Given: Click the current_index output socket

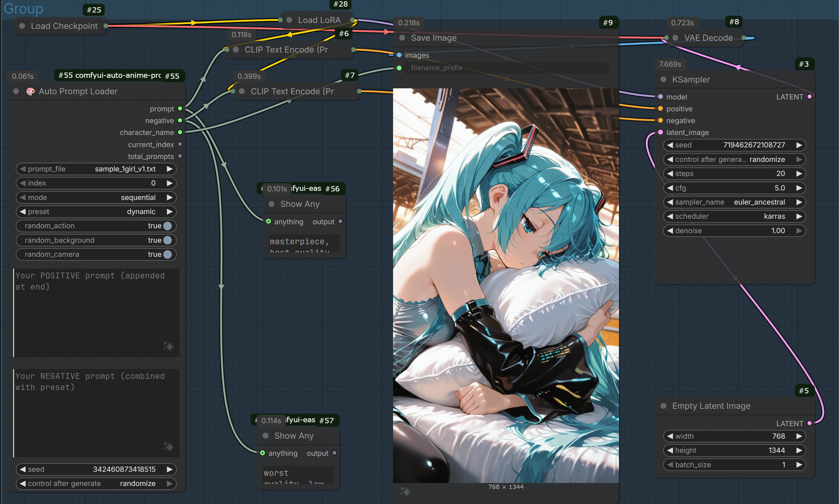Looking at the screenshot, I should coord(180,144).
